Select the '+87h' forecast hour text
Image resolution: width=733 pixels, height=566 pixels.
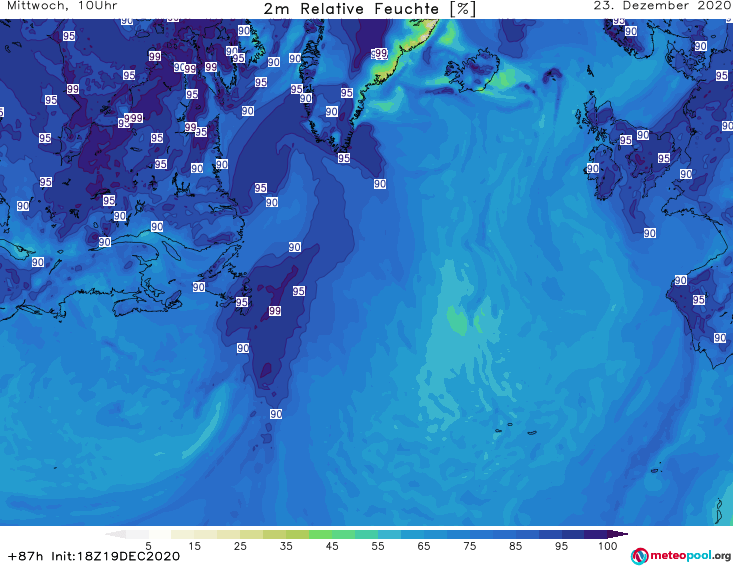(x=25, y=556)
